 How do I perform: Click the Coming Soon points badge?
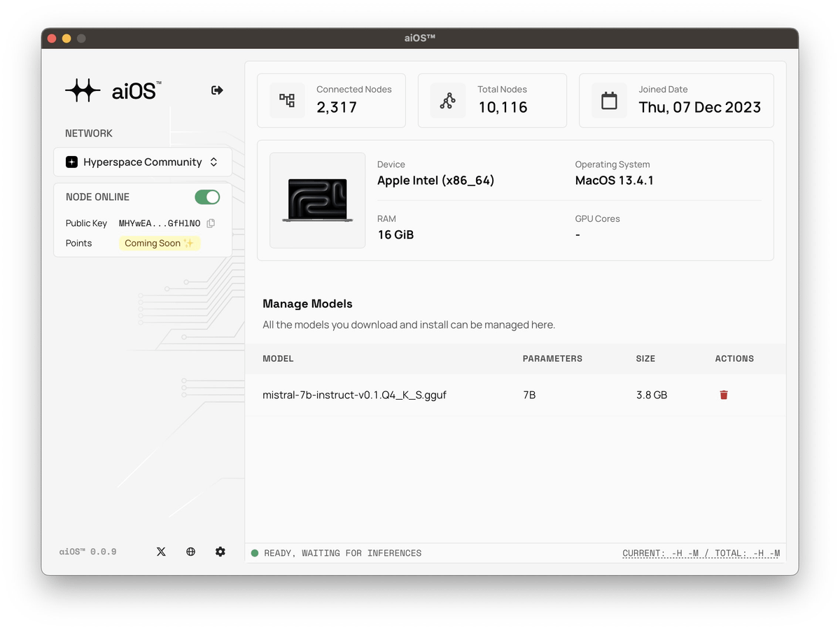click(159, 243)
